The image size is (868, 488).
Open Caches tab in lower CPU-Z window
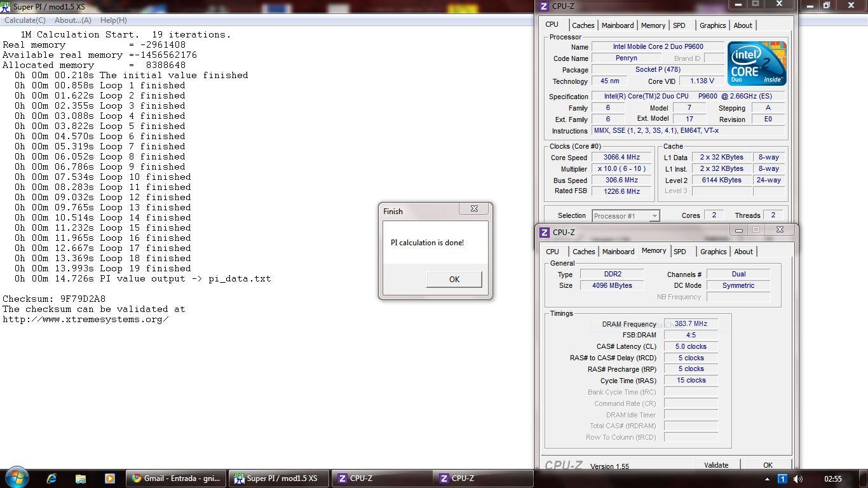point(583,252)
